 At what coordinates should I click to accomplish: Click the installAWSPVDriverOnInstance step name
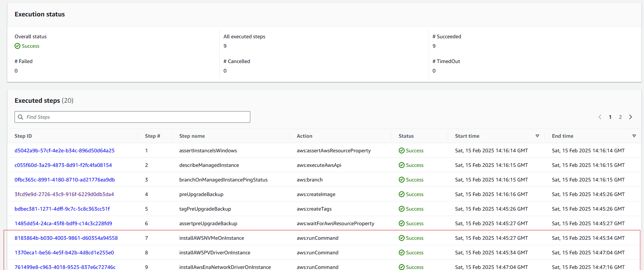[215, 253]
